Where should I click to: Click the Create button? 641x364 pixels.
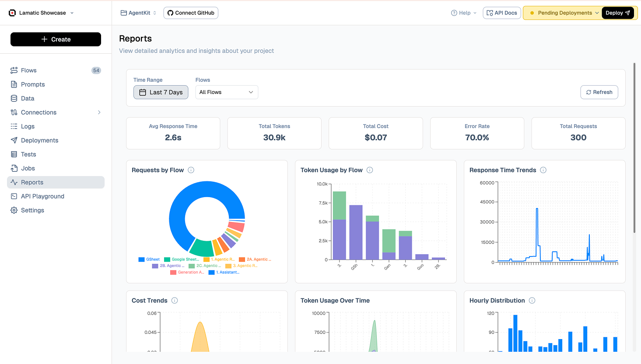point(56,39)
